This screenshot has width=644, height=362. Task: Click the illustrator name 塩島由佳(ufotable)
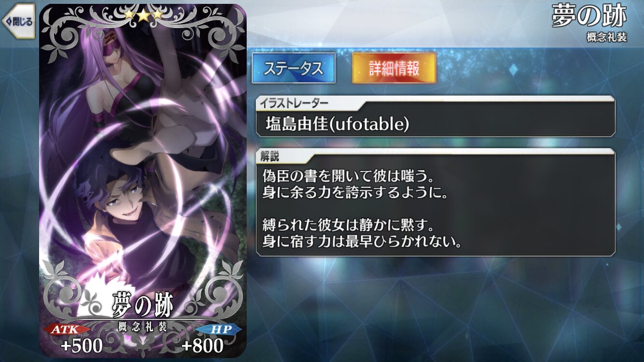pyautogui.click(x=337, y=125)
